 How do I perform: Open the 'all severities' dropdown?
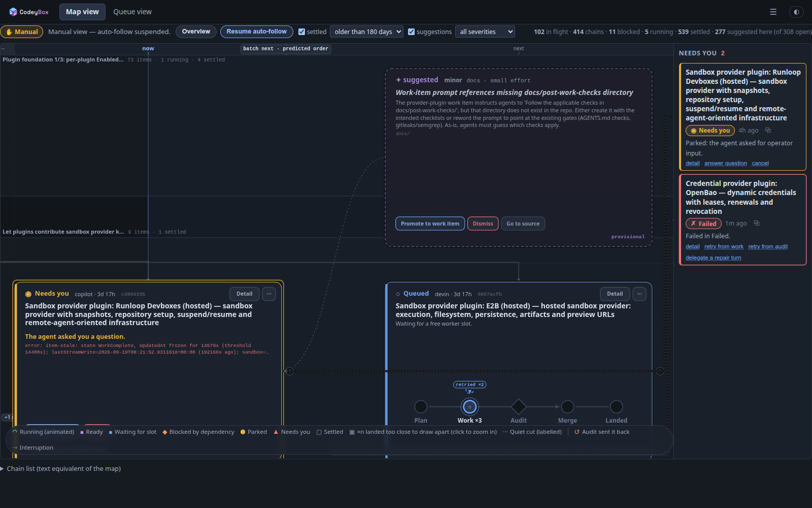pos(485,31)
